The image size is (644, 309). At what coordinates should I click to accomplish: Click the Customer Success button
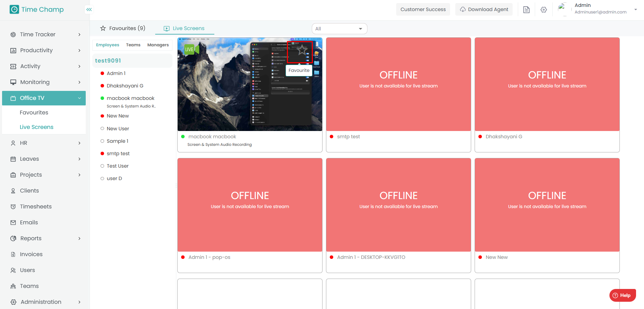(x=423, y=9)
